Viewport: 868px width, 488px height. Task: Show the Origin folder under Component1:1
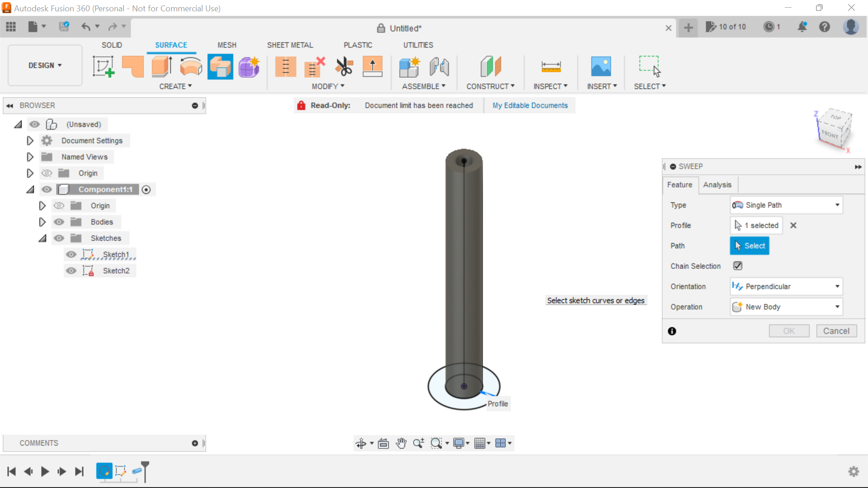59,206
